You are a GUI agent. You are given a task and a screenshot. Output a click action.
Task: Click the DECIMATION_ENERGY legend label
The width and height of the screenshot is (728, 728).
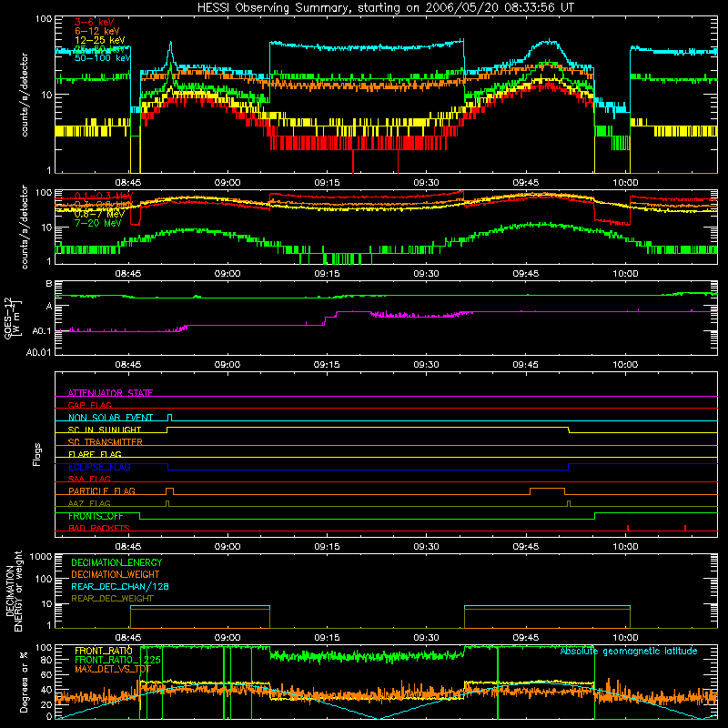116,562
